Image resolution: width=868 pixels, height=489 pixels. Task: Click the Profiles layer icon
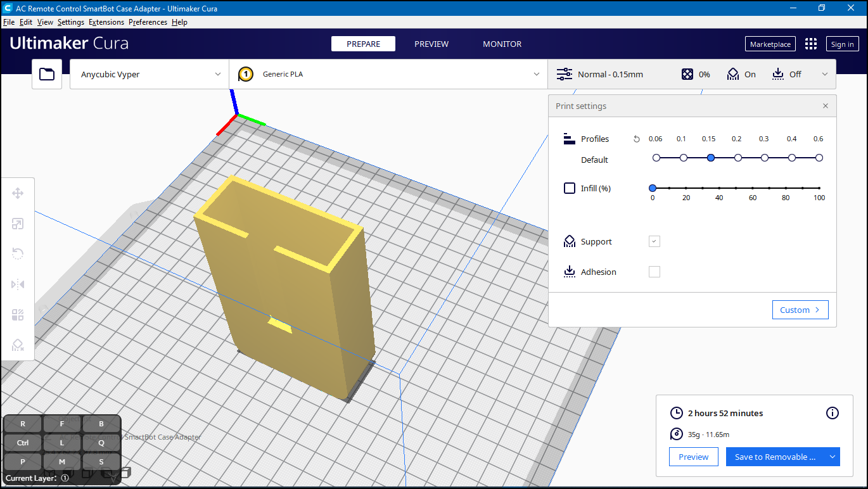click(x=569, y=139)
